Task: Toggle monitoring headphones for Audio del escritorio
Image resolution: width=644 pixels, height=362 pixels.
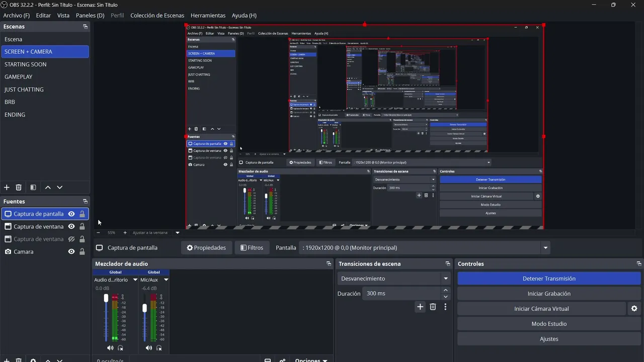Action: coord(121,348)
